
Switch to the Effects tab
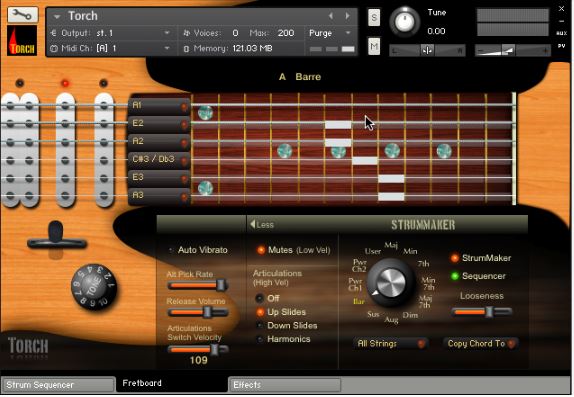tap(284, 385)
